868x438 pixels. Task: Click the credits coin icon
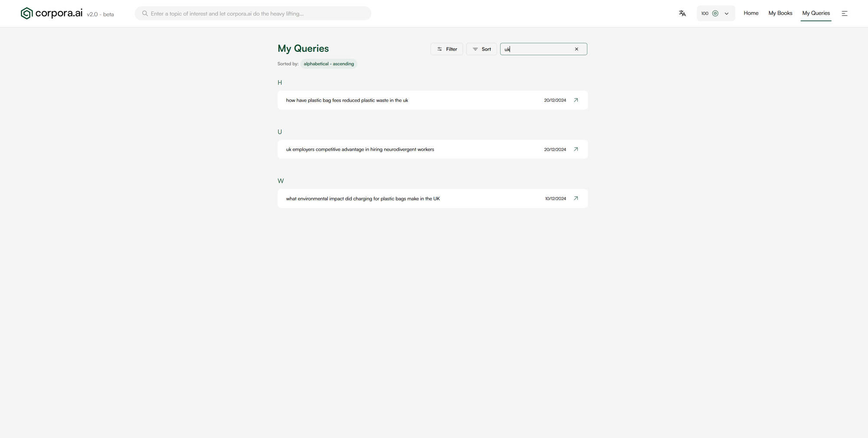[715, 13]
